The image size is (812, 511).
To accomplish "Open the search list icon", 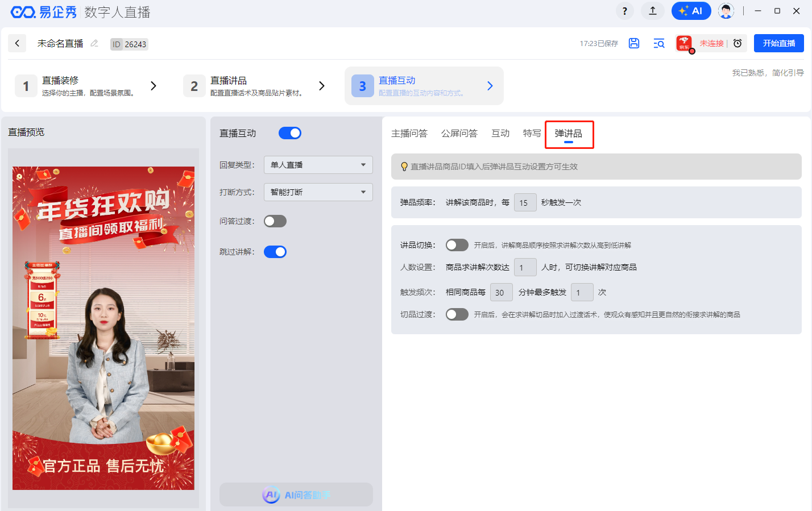I will tap(659, 43).
